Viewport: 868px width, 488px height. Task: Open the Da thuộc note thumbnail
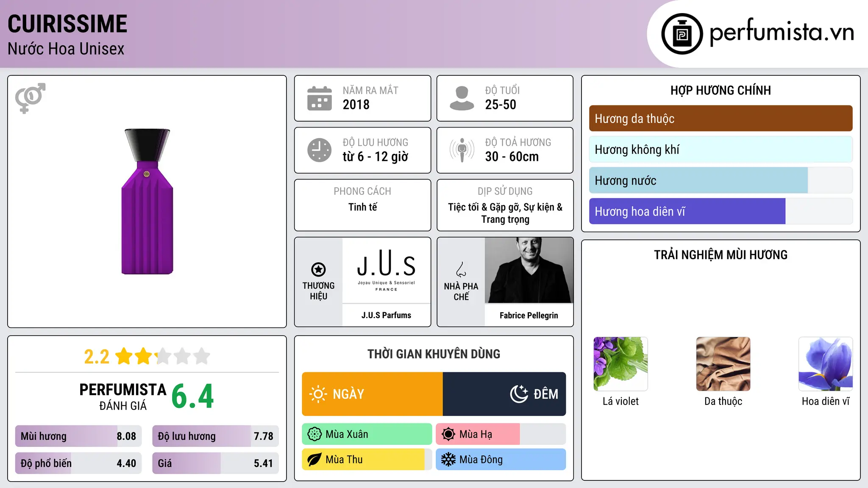[x=723, y=364]
